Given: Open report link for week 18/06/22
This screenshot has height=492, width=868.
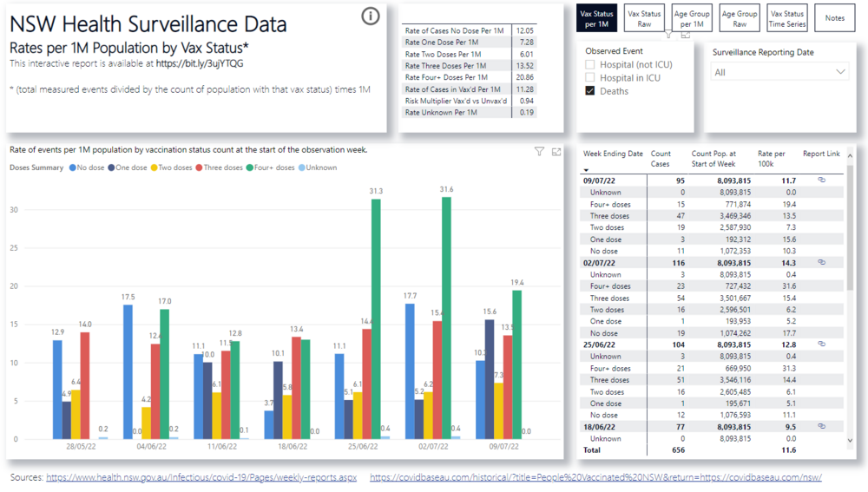Looking at the screenshot, I should (821, 427).
